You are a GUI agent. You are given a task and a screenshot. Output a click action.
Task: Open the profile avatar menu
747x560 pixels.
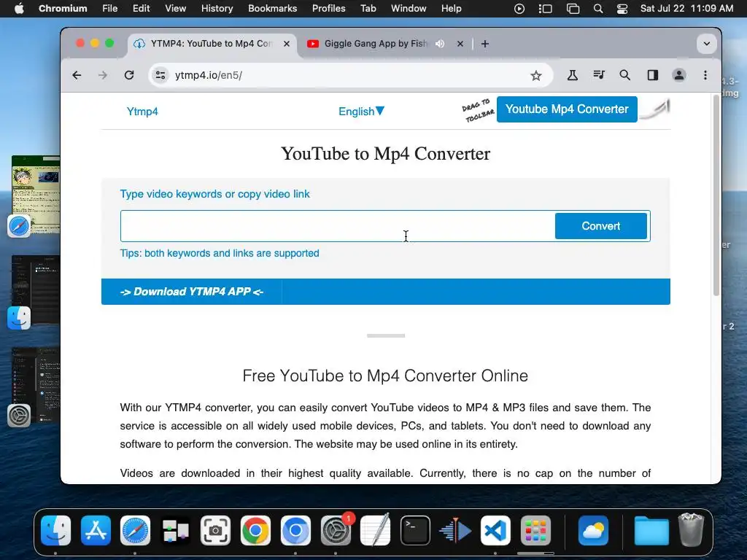pyautogui.click(x=679, y=75)
